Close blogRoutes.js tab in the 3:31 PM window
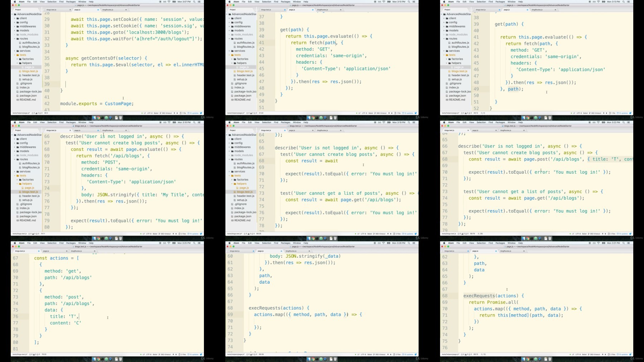 (524, 251)
